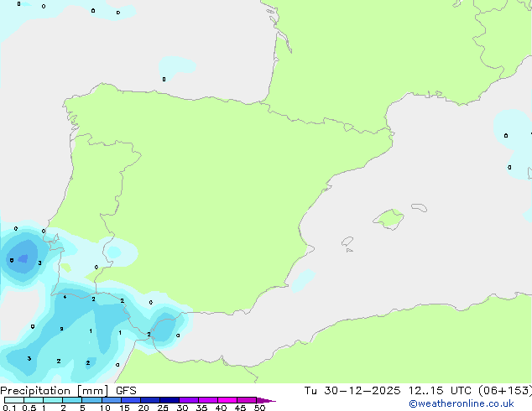Click the 'Precipitation [mm]' title text
Screen dimensions: 532x411
(55, 391)
